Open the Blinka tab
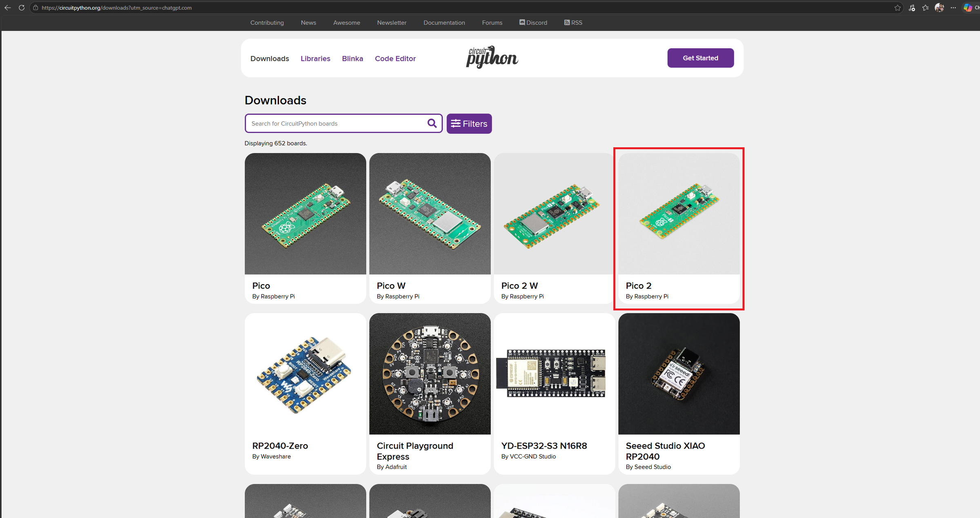The image size is (980, 518). pyautogui.click(x=352, y=58)
